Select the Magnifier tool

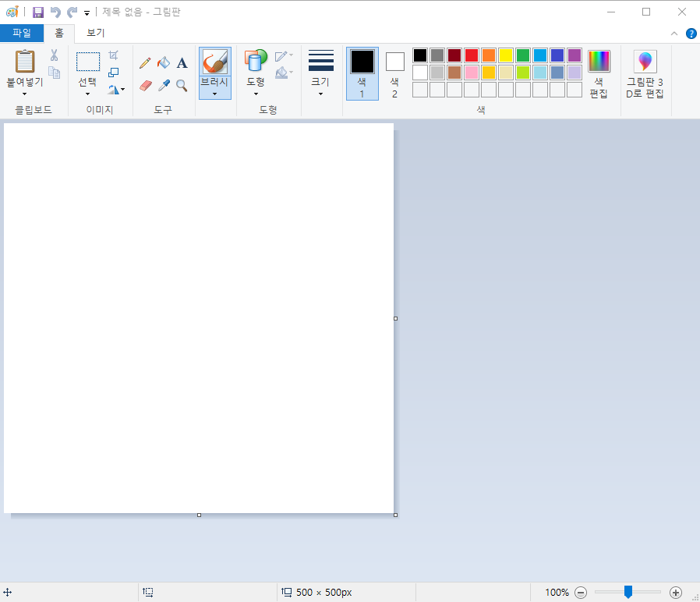click(182, 85)
